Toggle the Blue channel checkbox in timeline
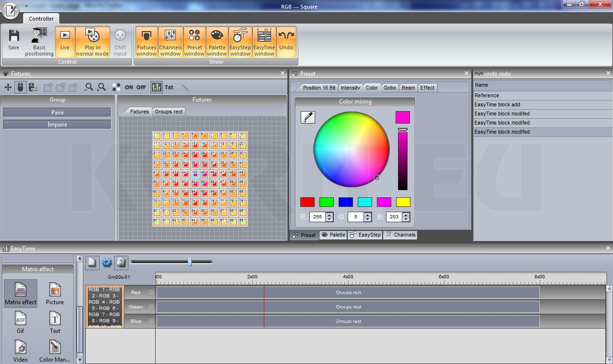 (x=151, y=321)
